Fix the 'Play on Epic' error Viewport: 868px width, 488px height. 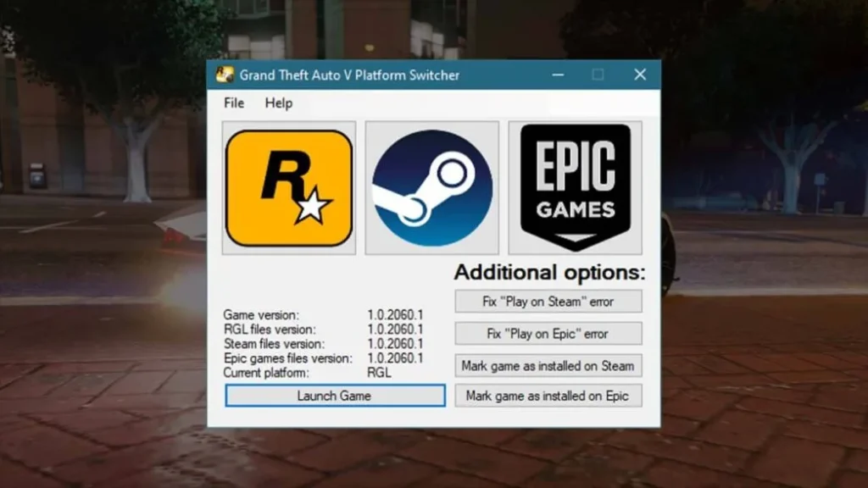click(548, 333)
